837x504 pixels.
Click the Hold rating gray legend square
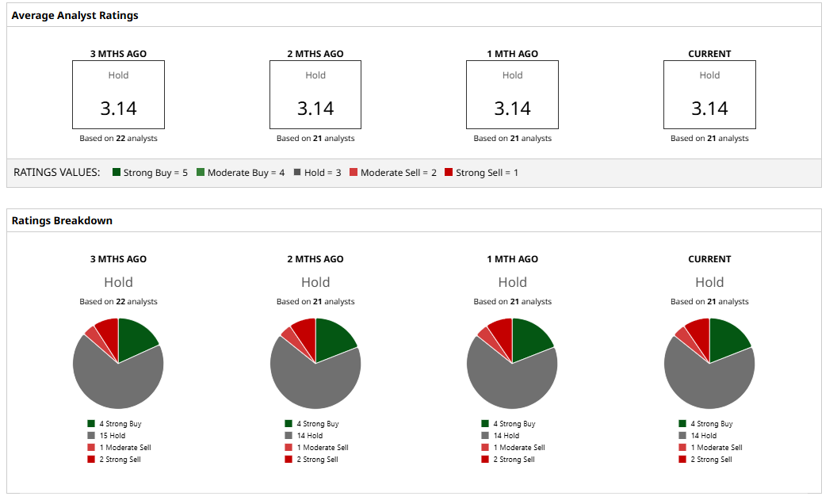tap(297, 172)
